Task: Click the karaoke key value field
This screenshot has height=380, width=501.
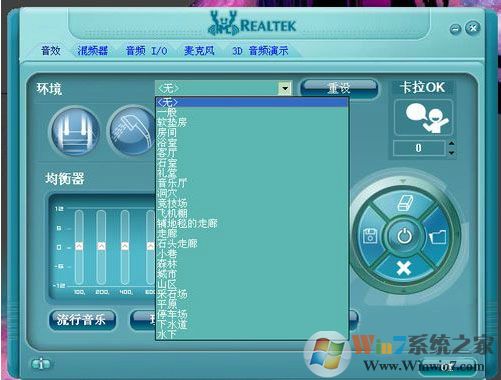Action: click(x=419, y=148)
